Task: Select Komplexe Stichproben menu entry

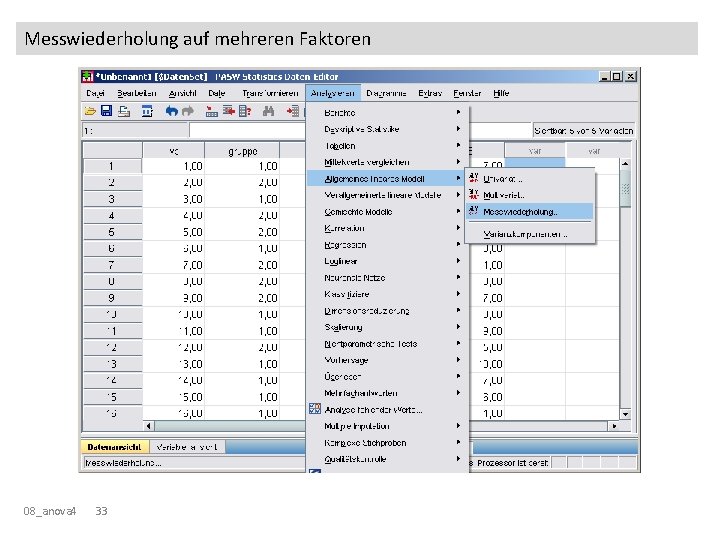Action: click(x=386, y=443)
